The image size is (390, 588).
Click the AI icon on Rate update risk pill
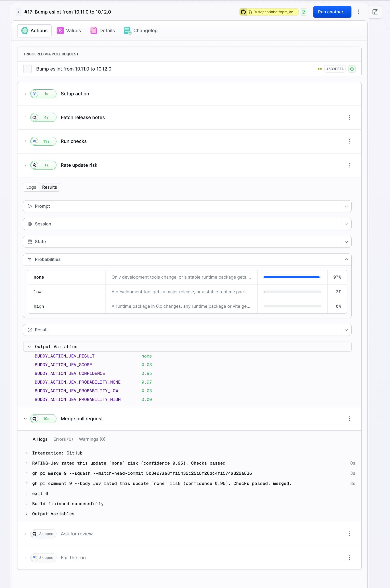click(35, 165)
